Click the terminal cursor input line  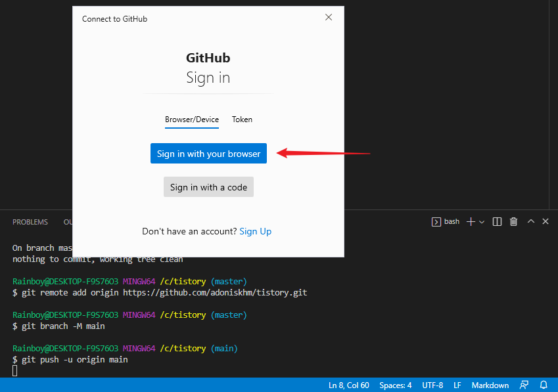[14, 371]
